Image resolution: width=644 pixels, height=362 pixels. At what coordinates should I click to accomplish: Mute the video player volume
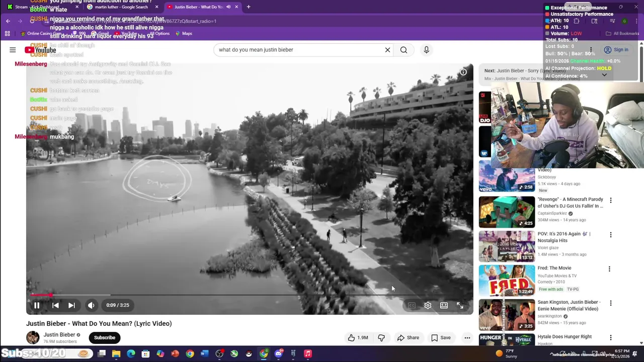[x=91, y=305]
